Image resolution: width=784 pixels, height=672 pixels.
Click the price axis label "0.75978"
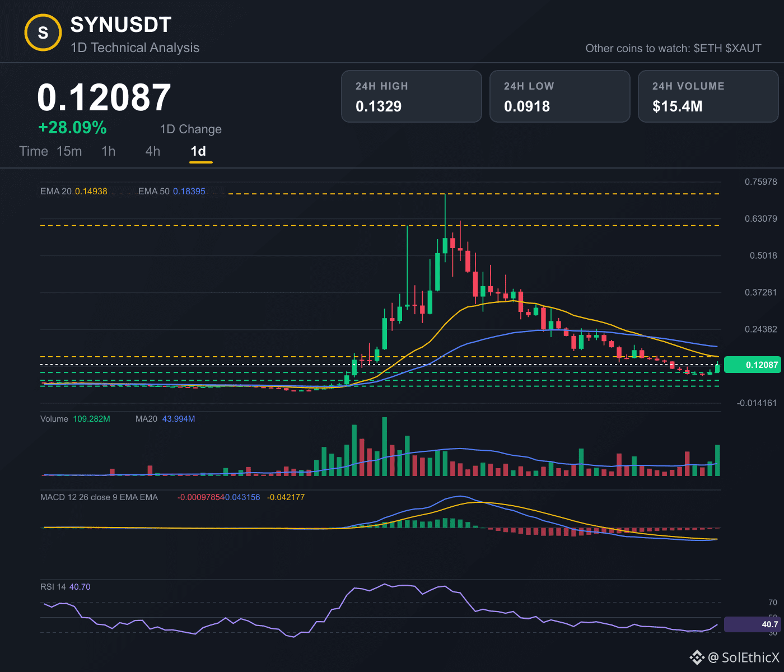click(x=761, y=182)
